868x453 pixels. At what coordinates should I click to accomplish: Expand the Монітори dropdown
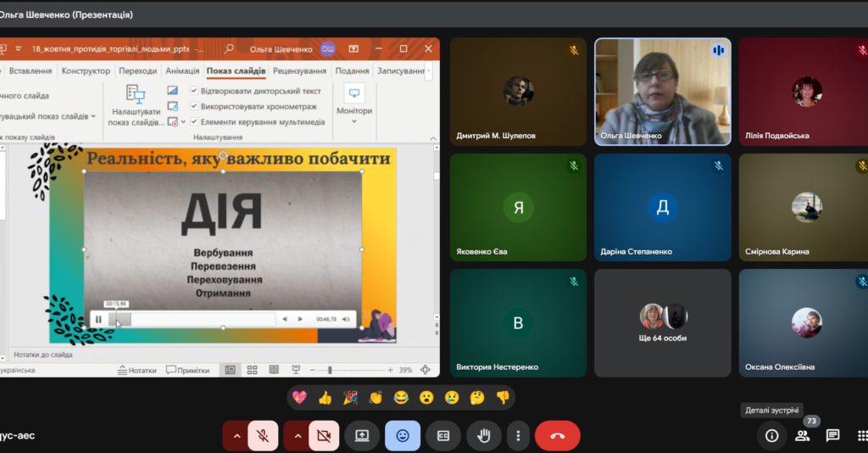[353, 120]
